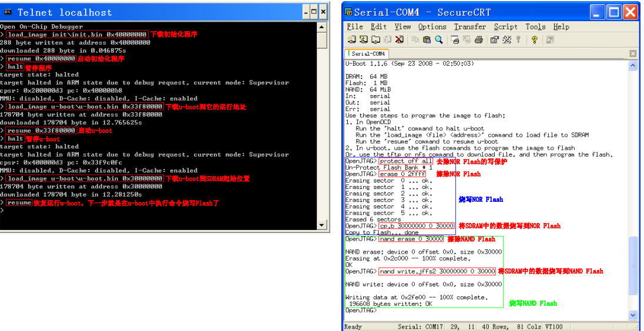Click the yellow Help question mark icon
Image resolution: width=644 pixels, height=331 pixels.
(x=534, y=39)
